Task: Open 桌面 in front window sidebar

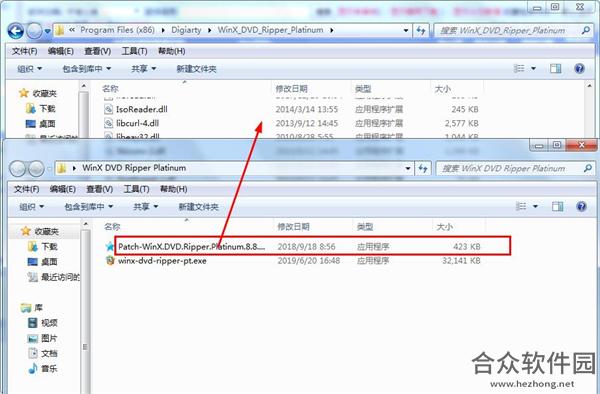Action: (x=42, y=262)
